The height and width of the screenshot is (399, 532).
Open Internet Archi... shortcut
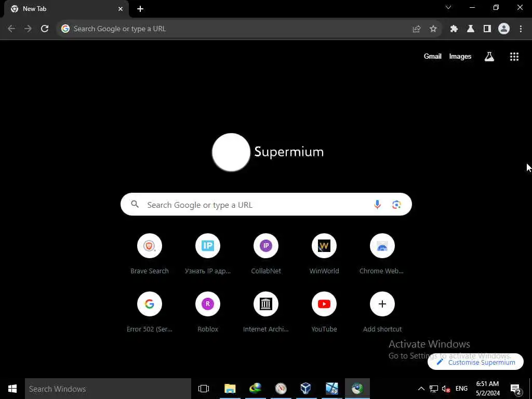266,312
